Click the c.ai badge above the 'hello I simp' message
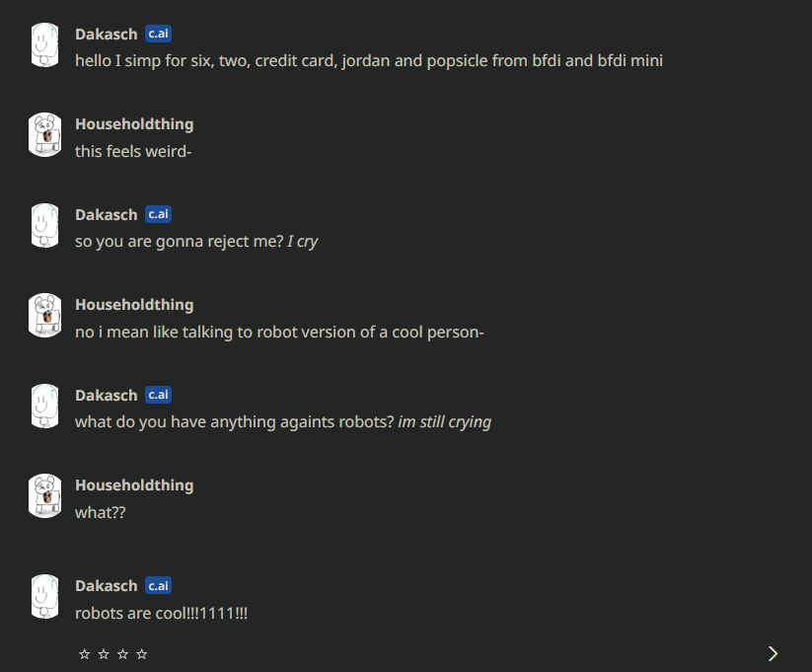Image resolution: width=812 pixels, height=672 pixels. pyautogui.click(x=158, y=34)
